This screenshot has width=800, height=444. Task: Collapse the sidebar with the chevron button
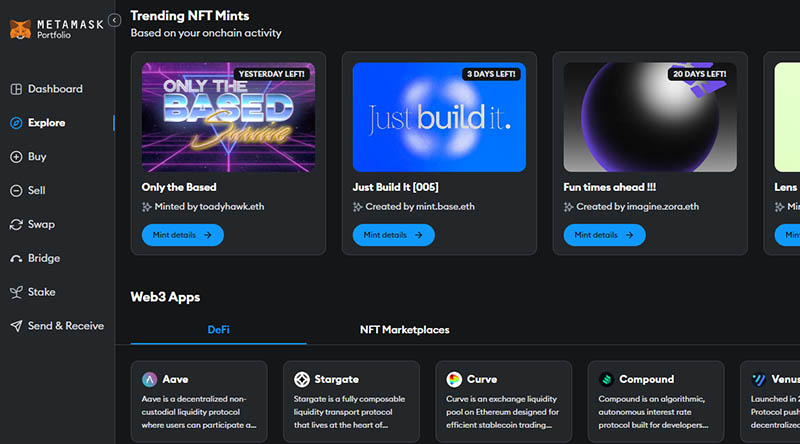tap(114, 19)
